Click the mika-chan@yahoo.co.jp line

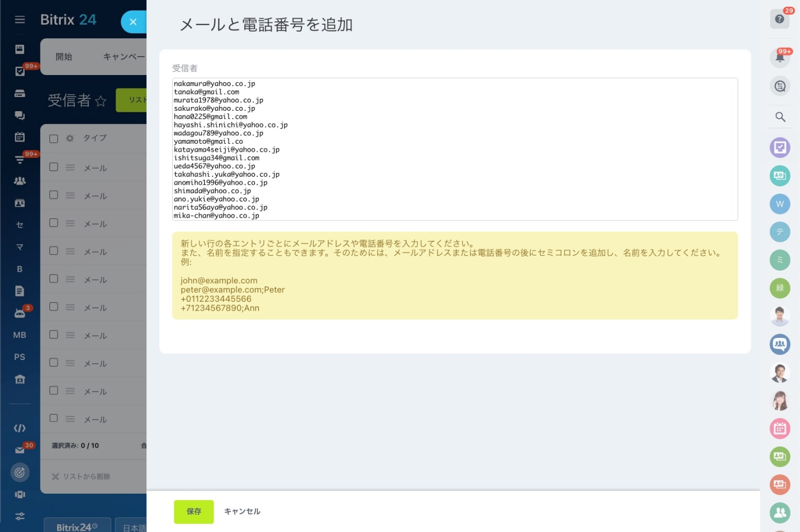[216, 216]
